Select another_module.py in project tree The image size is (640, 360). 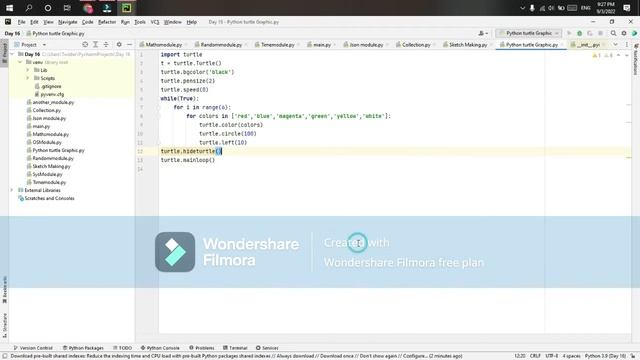[x=50, y=102]
